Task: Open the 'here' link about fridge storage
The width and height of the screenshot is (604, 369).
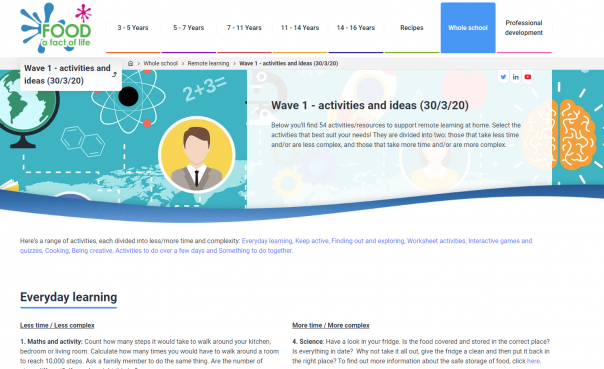Action: click(533, 361)
